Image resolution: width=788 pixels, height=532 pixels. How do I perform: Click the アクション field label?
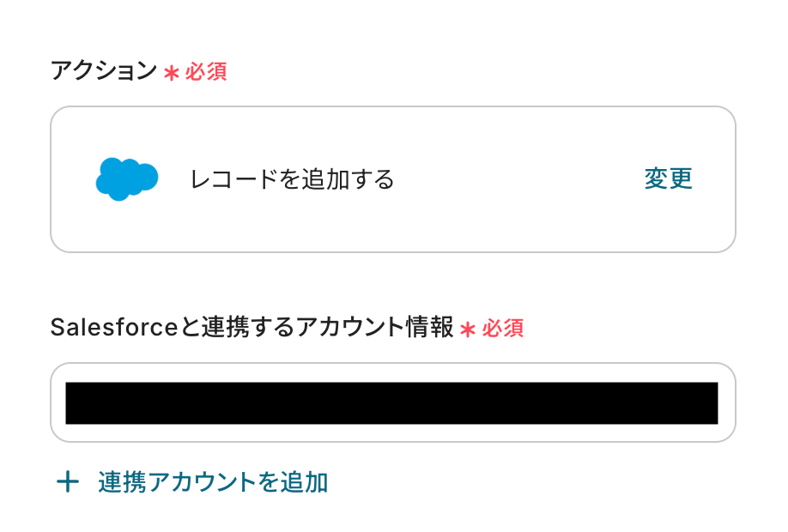(103, 71)
